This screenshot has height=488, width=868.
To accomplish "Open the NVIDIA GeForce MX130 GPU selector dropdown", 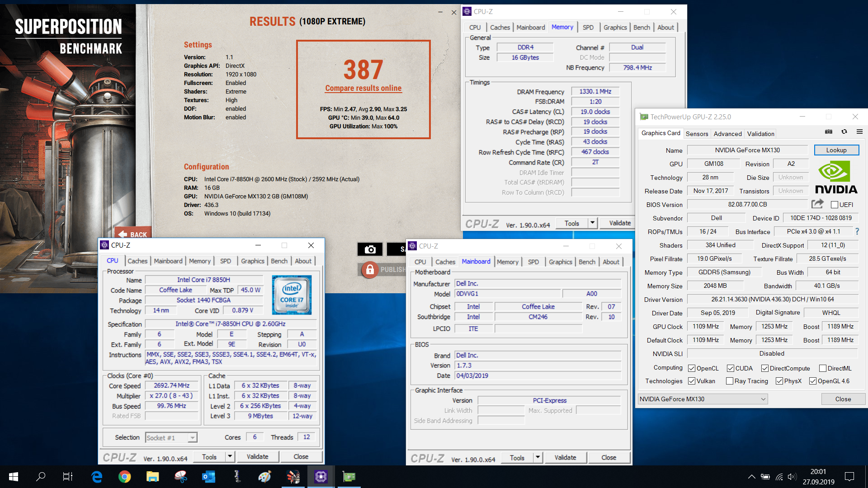I will coord(703,399).
